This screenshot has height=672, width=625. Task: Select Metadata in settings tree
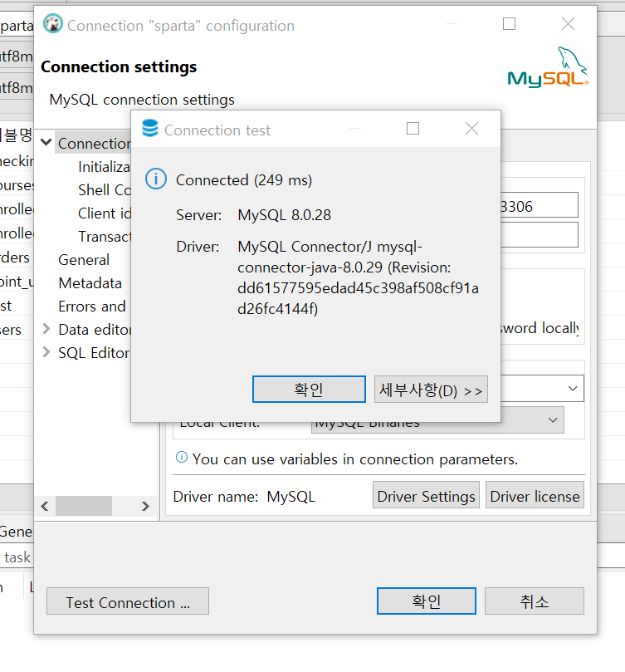(90, 283)
